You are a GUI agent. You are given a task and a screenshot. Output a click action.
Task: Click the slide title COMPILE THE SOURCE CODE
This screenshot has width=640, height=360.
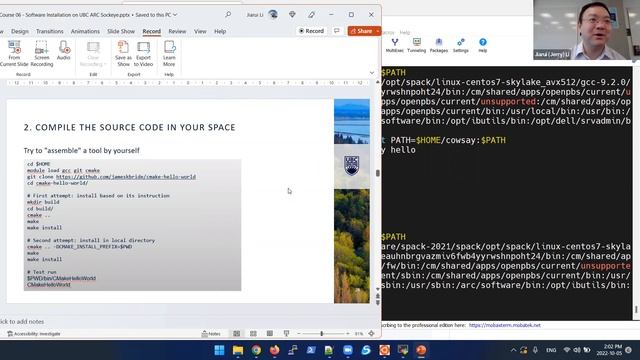pyautogui.click(x=129, y=127)
